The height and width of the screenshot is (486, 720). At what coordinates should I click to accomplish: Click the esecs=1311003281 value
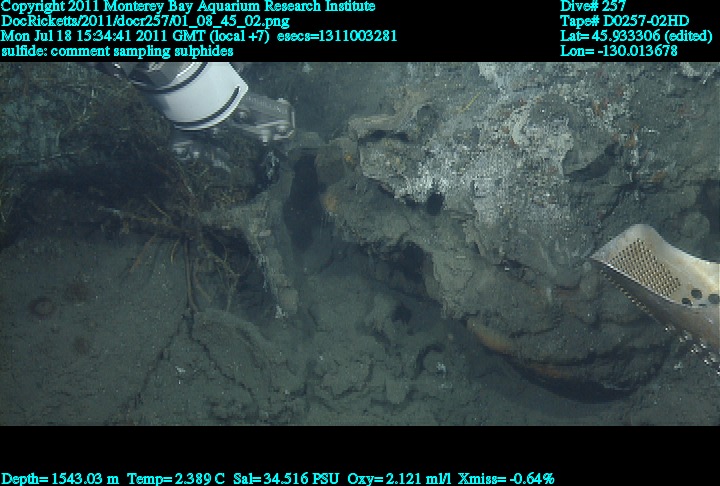(x=337, y=36)
